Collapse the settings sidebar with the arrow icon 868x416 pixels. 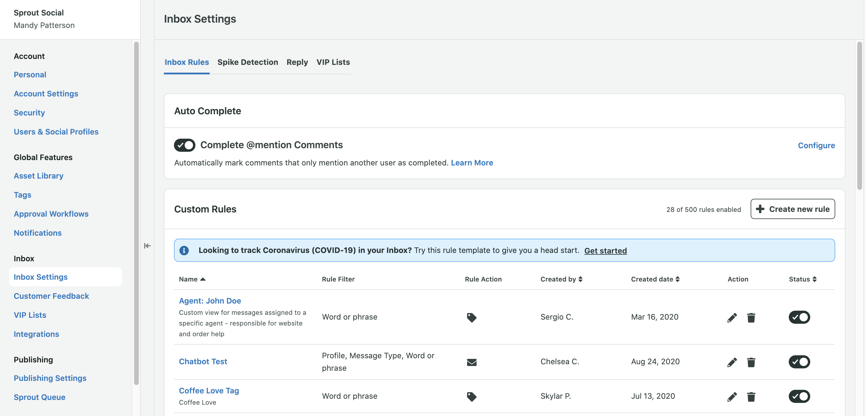[147, 246]
